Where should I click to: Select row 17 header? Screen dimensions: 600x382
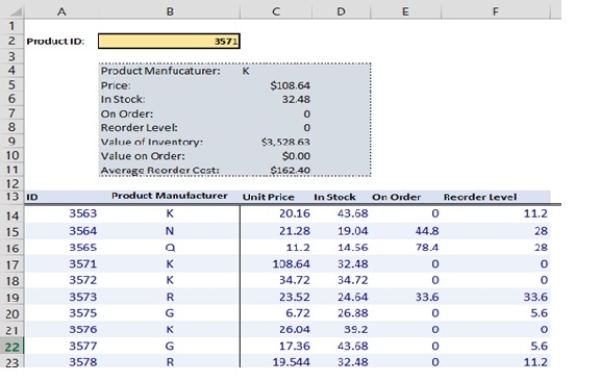point(12,264)
